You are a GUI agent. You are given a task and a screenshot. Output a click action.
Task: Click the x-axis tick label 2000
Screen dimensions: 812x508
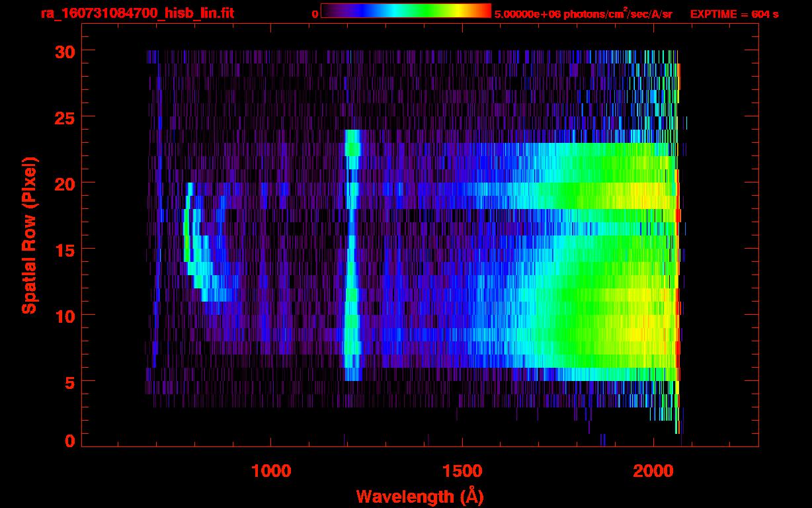653,471
